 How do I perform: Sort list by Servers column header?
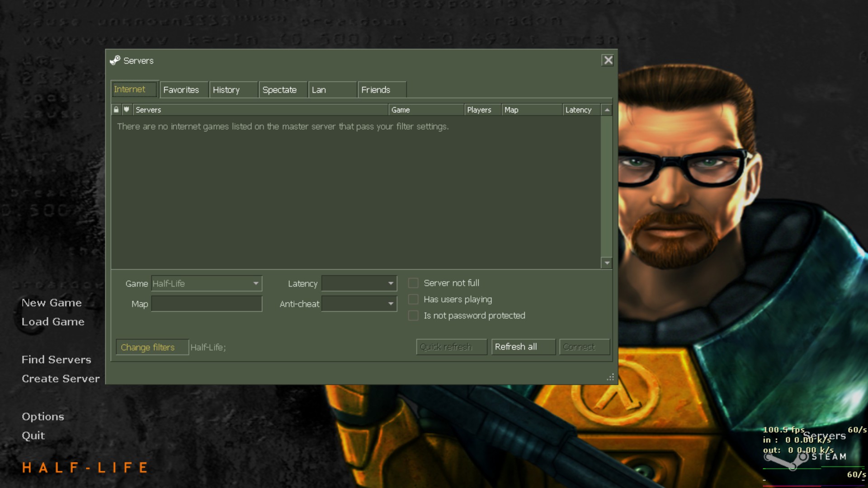(260, 110)
